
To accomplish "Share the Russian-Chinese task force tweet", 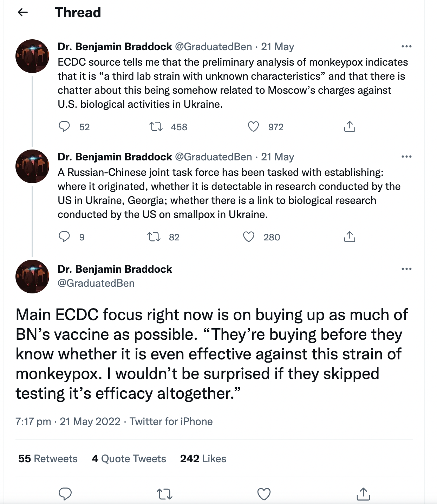I will (x=350, y=237).
